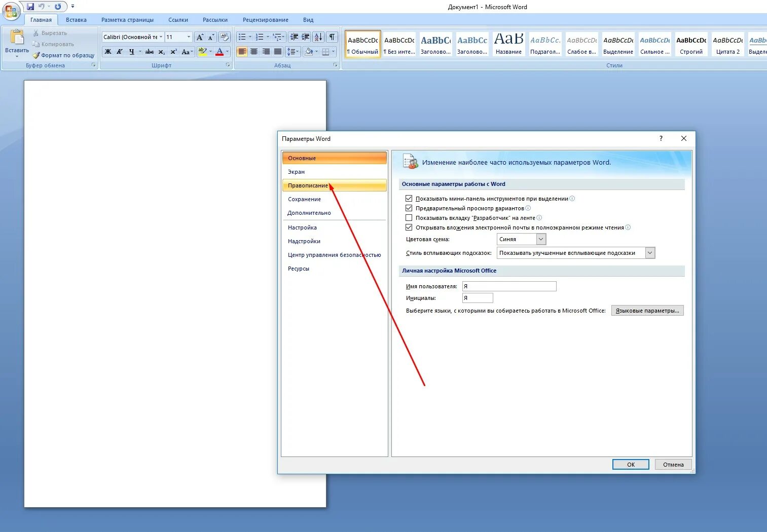Screen dimensions: 767x532
Task: Click OK button in Параметры Word
Action: (631, 465)
